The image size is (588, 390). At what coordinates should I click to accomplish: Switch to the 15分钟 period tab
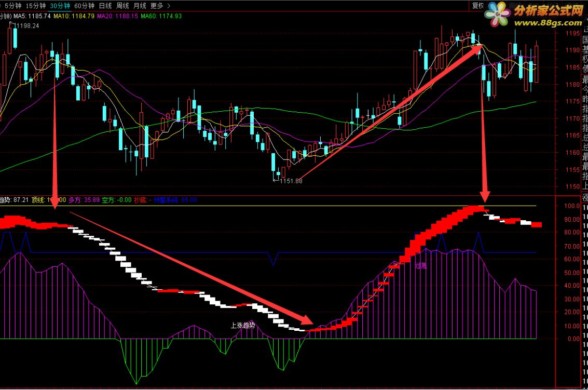click(x=35, y=6)
